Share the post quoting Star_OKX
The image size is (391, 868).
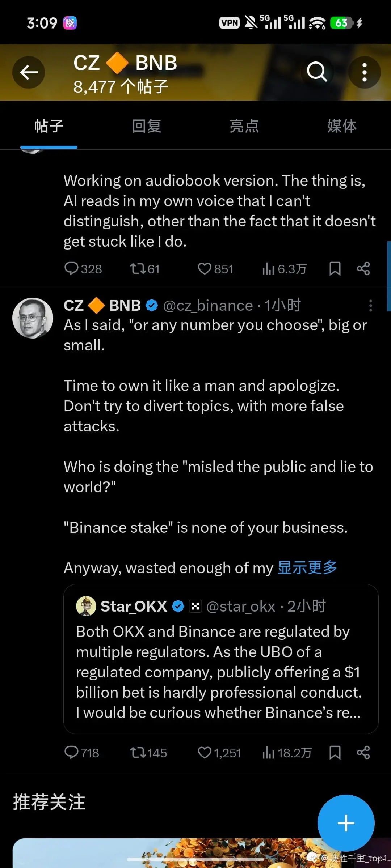[363, 753]
